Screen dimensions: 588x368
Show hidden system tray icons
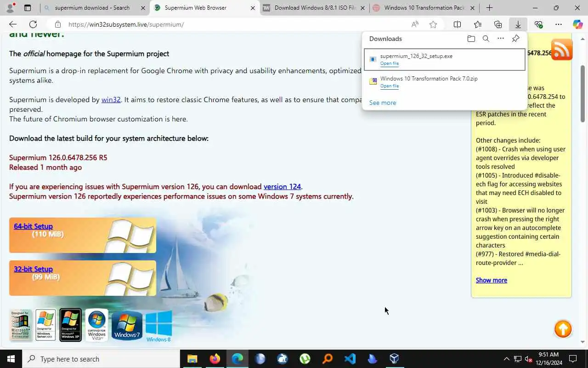click(506, 359)
